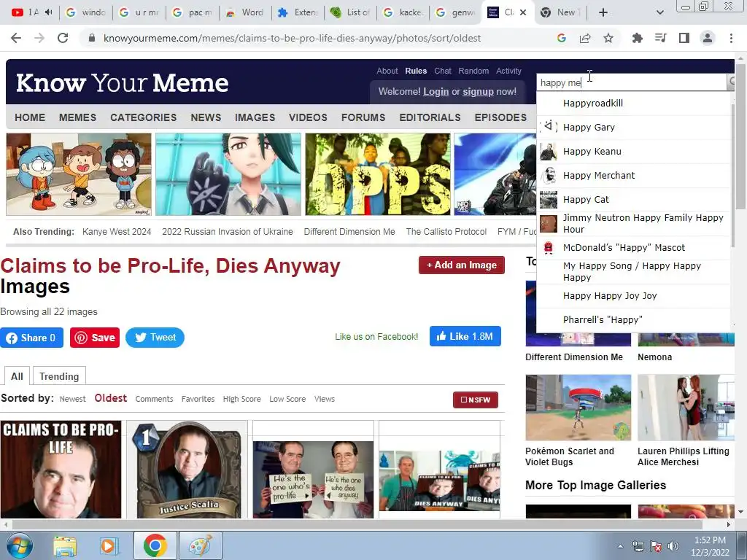Select the All tab

17,376
